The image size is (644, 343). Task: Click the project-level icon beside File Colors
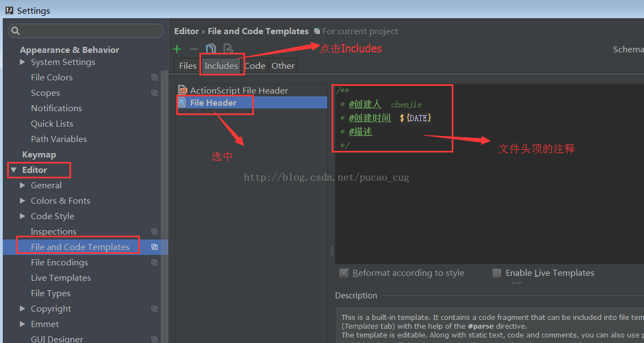click(154, 78)
